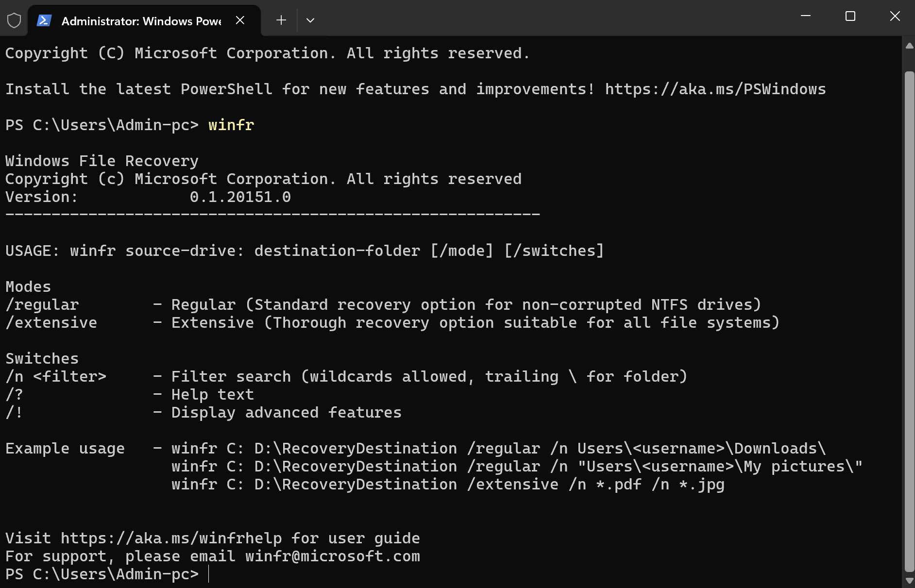The height and width of the screenshot is (588, 915).
Task: Click the '/?' help switch
Action: [x=15, y=395]
